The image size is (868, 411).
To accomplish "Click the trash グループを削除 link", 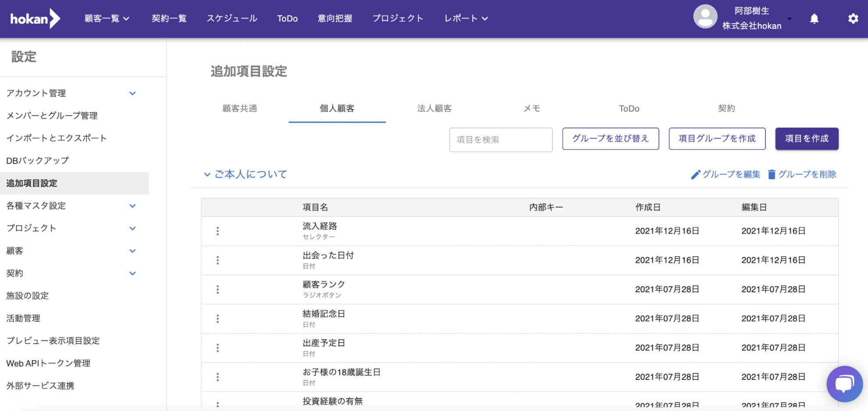I will point(802,174).
